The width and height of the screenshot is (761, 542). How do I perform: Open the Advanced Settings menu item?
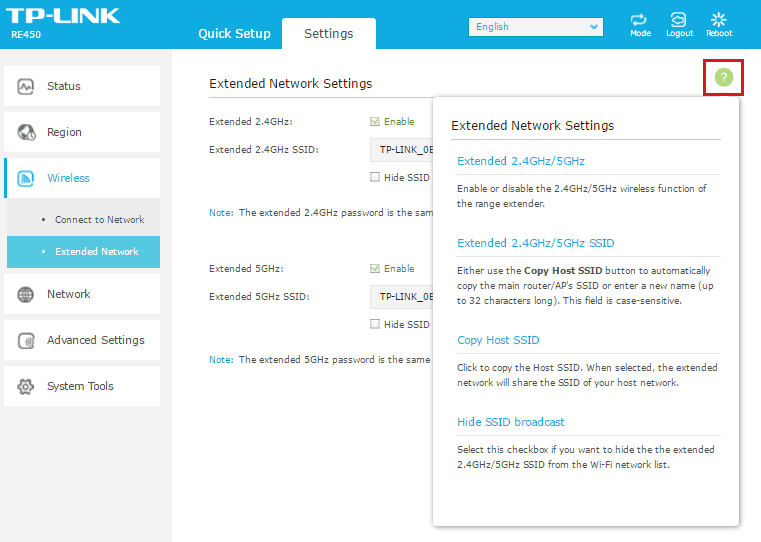click(x=82, y=340)
